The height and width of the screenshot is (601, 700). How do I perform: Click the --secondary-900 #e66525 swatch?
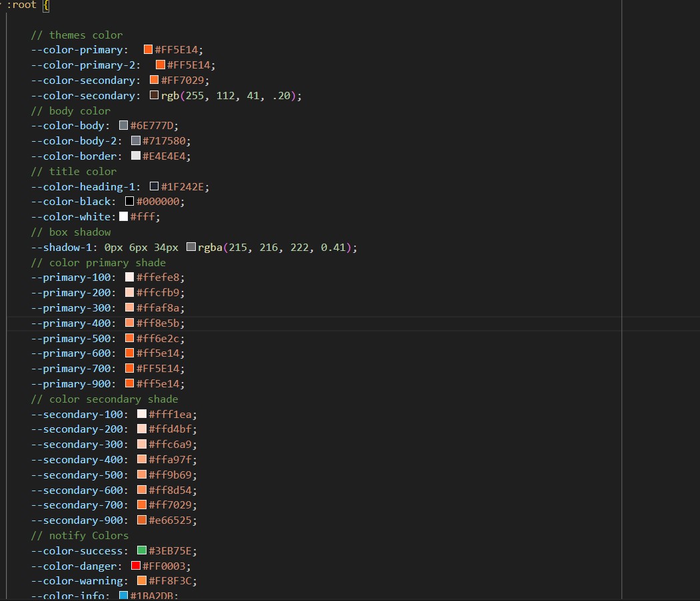pos(142,520)
